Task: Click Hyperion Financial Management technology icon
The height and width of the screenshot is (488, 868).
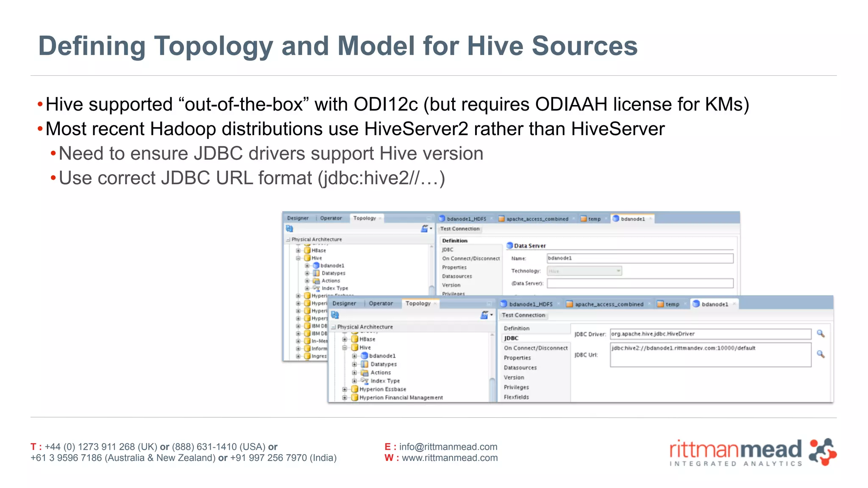Action: click(355, 397)
